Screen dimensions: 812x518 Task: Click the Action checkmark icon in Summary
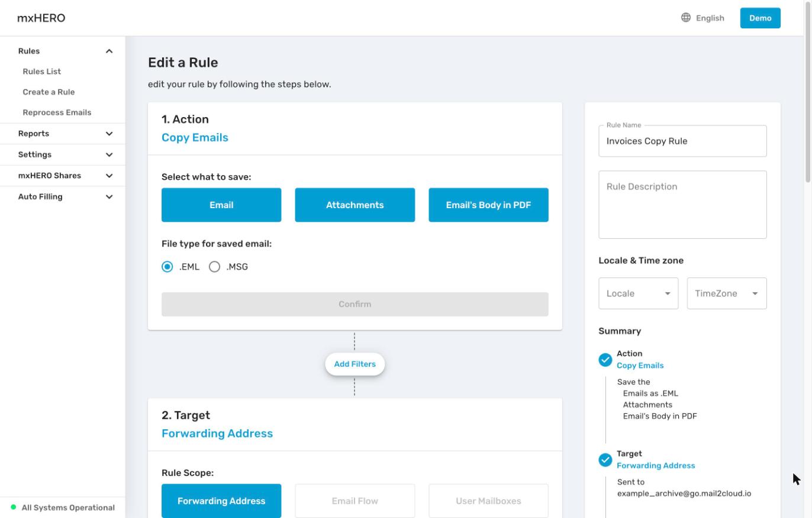605,360
